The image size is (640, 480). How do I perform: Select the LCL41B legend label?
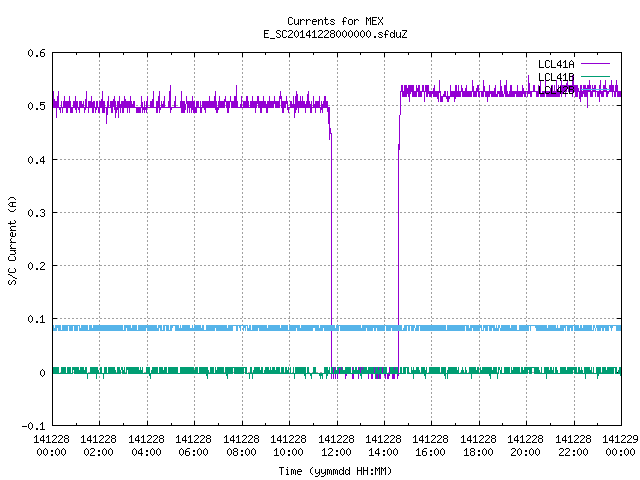(x=556, y=77)
